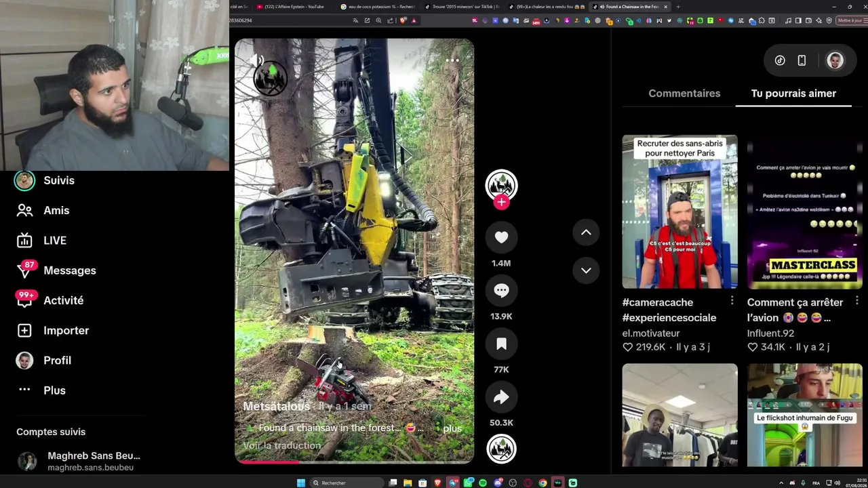
Task: Close the 'Found a Chainsaw' browser tab
Action: pos(665,7)
